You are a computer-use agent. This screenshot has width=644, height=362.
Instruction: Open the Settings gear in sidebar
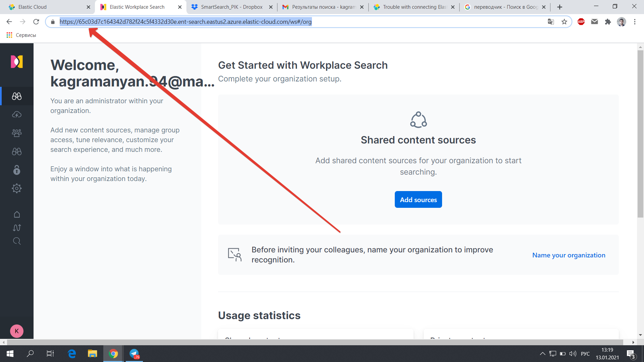pos(17,188)
